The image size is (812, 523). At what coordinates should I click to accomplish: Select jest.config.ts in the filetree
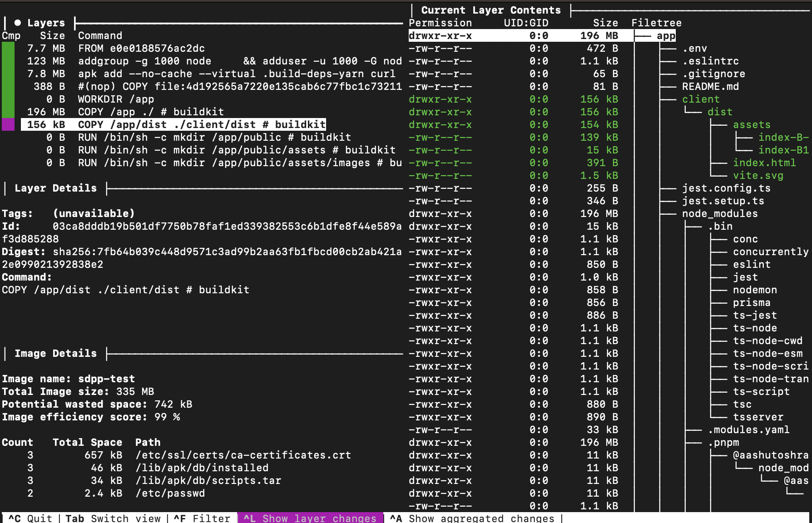point(726,188)
